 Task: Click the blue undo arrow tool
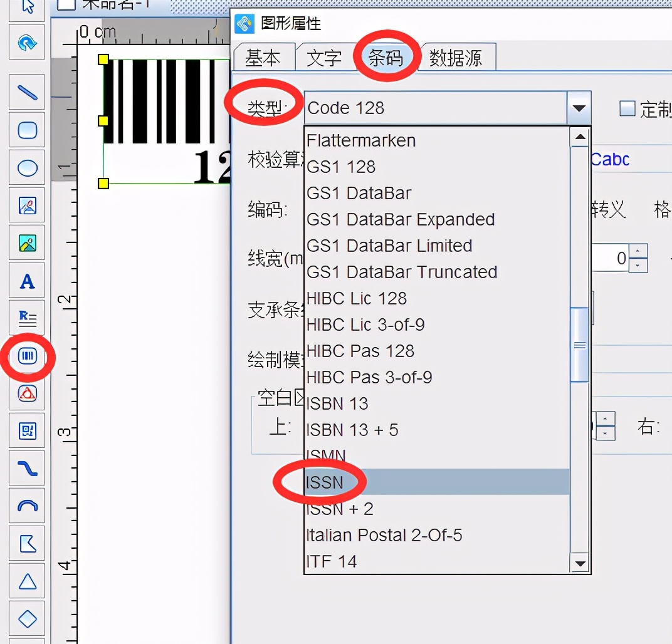click(27, 42)
